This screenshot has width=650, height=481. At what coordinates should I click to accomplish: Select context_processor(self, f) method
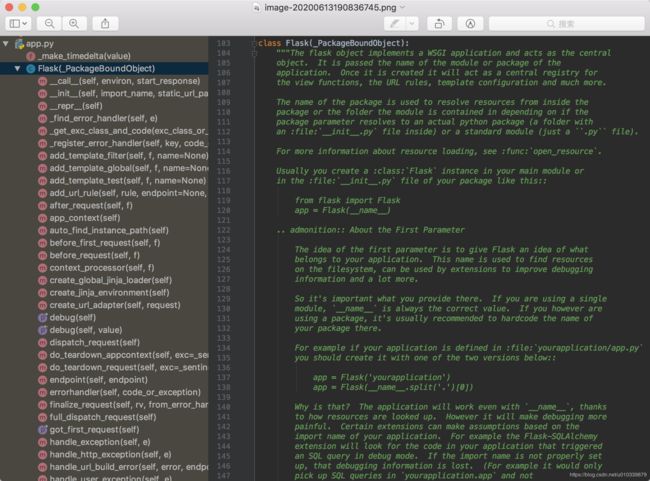pos(102,268)
